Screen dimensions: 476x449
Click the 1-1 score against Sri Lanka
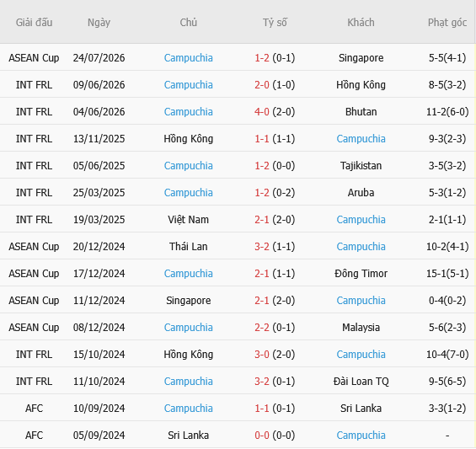coord(262,409)
